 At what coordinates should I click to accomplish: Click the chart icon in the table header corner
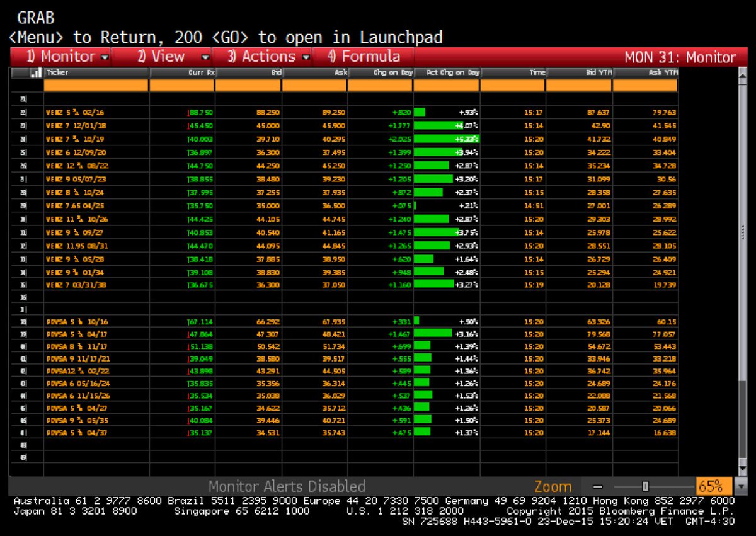click(36, 72)
